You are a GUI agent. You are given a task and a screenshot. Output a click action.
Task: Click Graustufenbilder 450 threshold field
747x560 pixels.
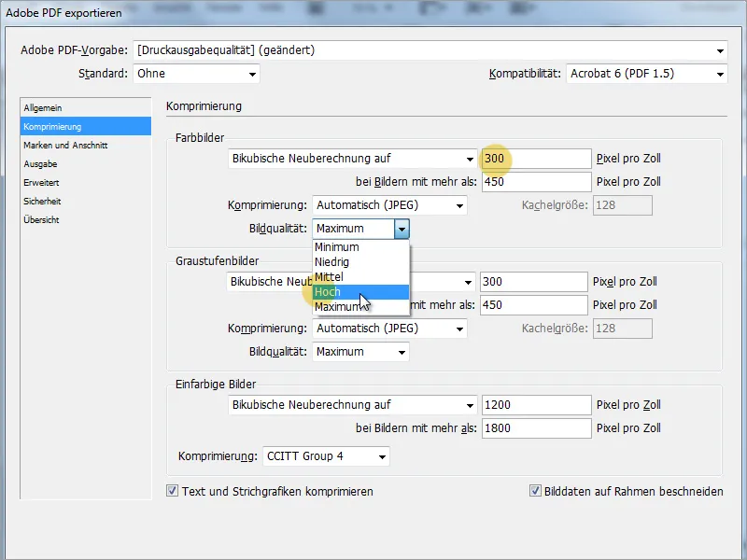coord(533,305)
